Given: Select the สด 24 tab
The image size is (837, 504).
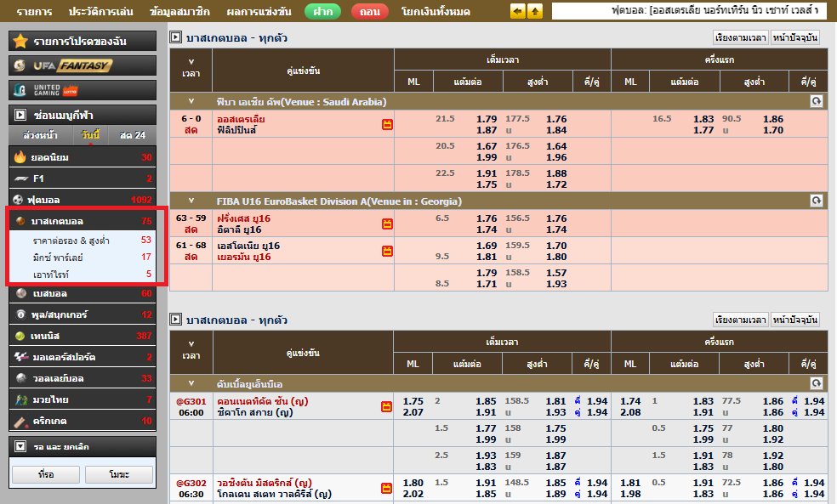Looking at the screenshot, I should (132, 135).
